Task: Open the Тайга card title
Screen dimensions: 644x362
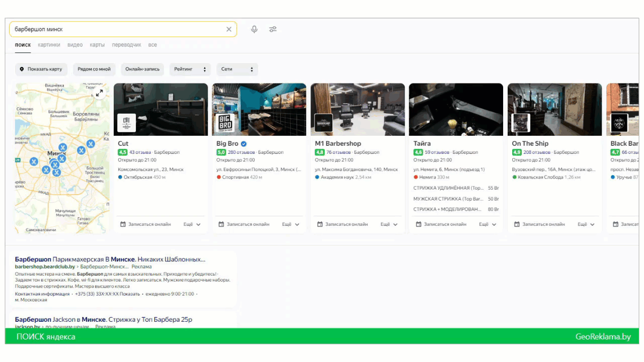Action: point(422,144)
